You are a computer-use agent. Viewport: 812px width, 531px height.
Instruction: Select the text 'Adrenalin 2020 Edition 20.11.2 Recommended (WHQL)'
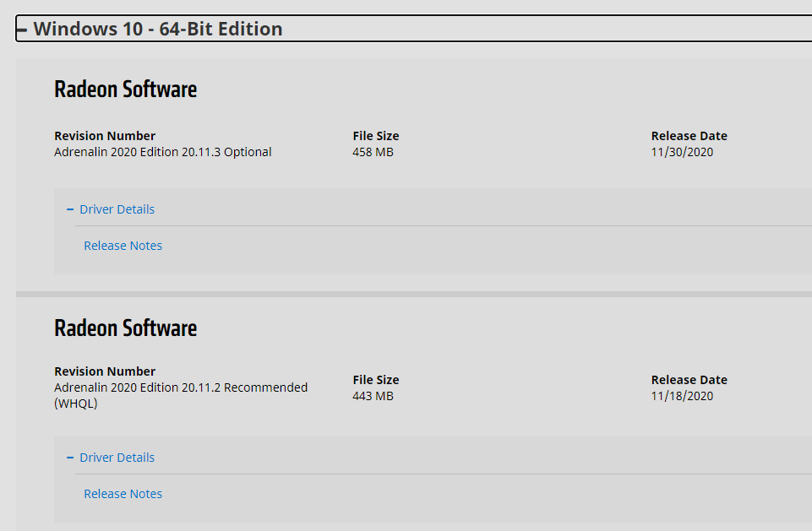[x=181, y=395]
